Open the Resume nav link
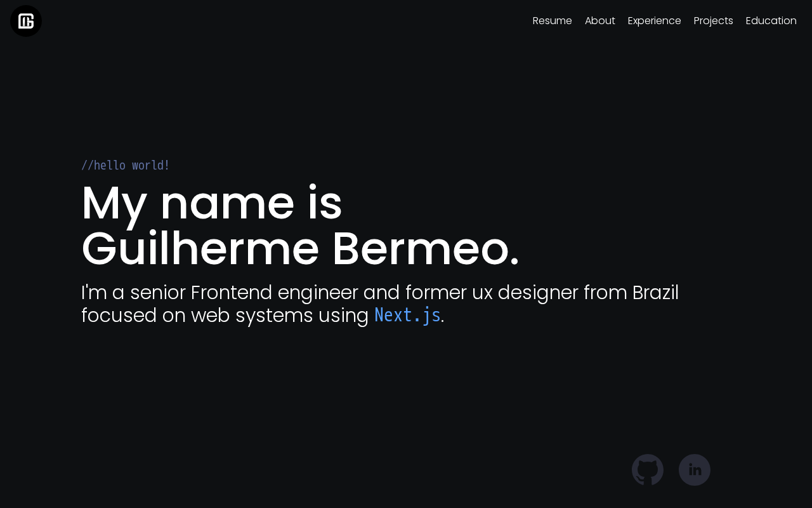Screen dimensions: 812x508 point(553,21)
